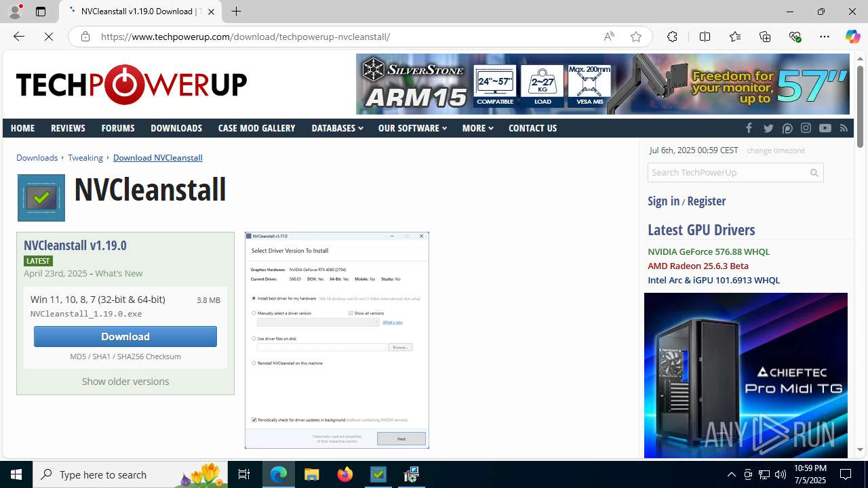The width and height of the screenshot is (868, 488).
Task: Open tab actions menu icon
Action: [x=41, y=12]
